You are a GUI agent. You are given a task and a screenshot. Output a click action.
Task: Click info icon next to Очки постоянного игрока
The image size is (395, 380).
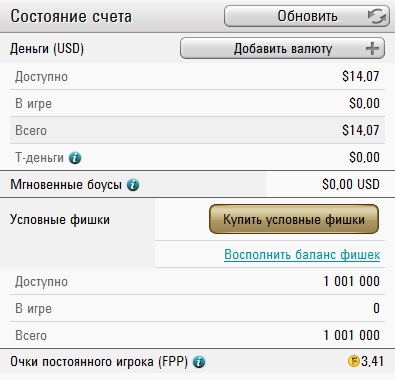pos(199,362)
